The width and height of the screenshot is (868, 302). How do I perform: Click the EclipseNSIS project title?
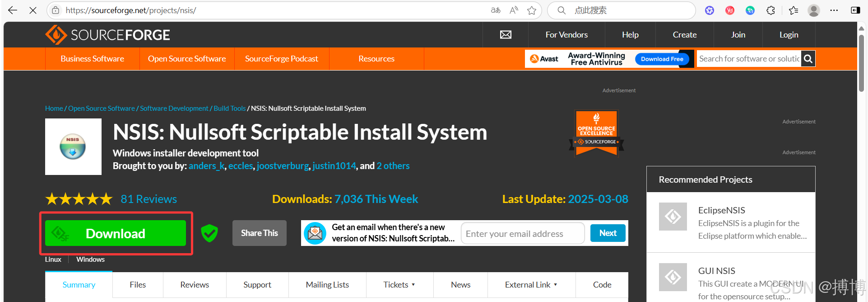click(722, 210)
